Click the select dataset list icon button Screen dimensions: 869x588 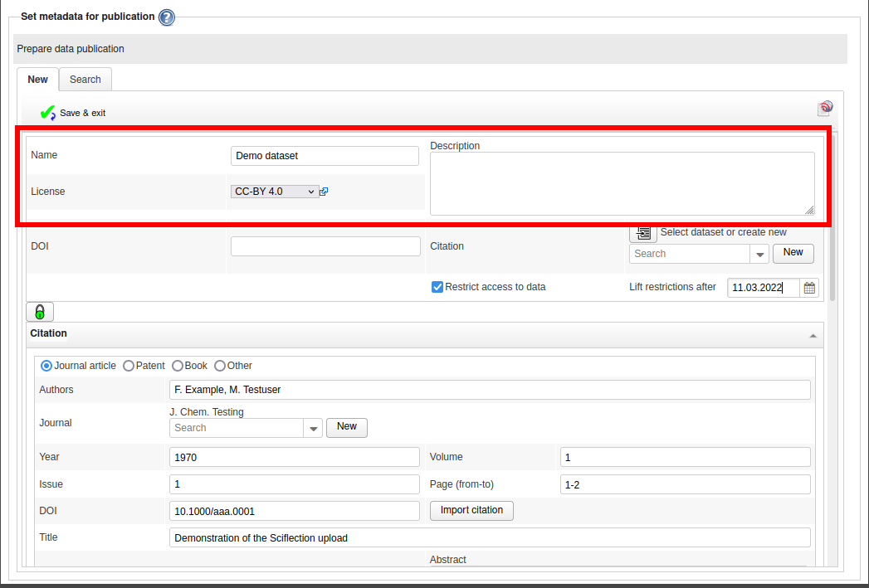point(643,233)
